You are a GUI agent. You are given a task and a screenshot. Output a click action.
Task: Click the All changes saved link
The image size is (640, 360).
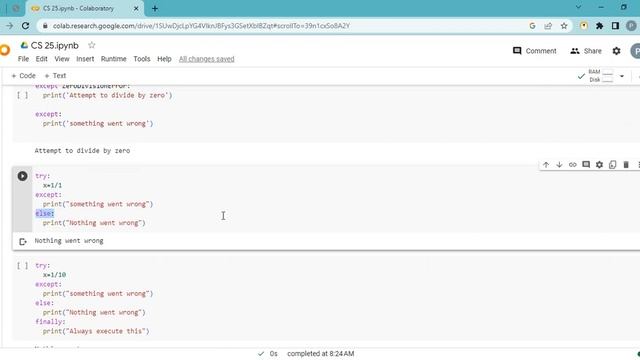click(207, 59)
